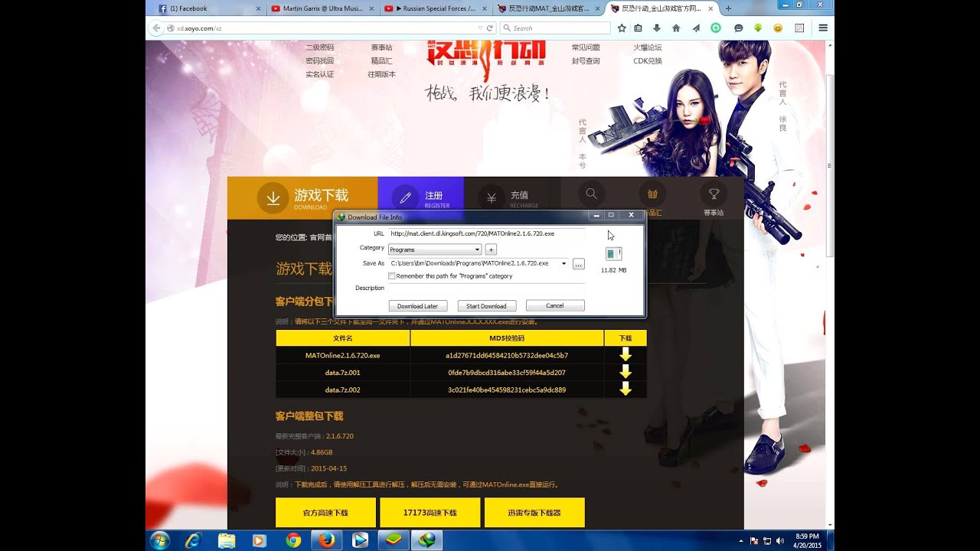The width and height of the screenshot is (980, 551).
Task: Open the Firefox hamburger menu
Action: pos(823,28)
